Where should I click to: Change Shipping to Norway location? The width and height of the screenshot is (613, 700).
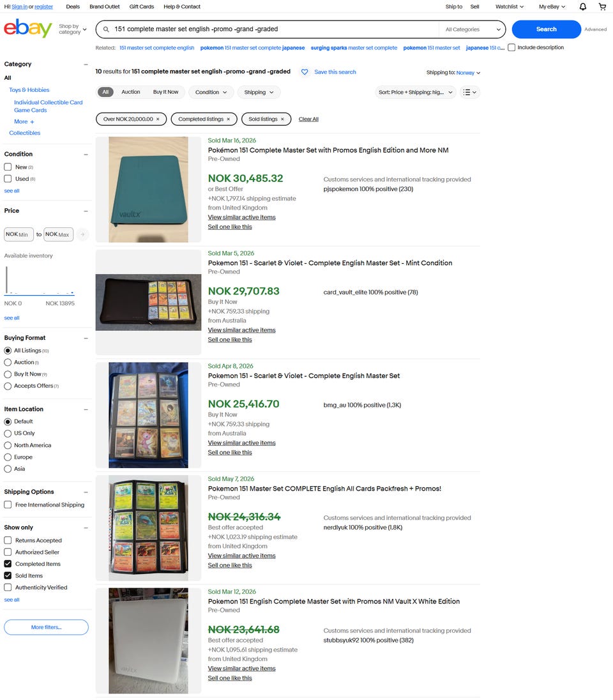point(468,73)
